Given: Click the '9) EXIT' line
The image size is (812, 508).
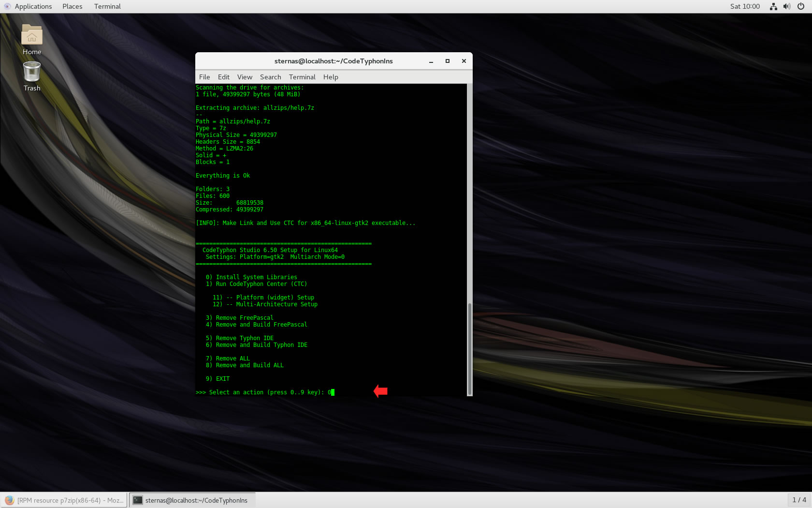Looking at the screenshot, I should pos(217,379).
